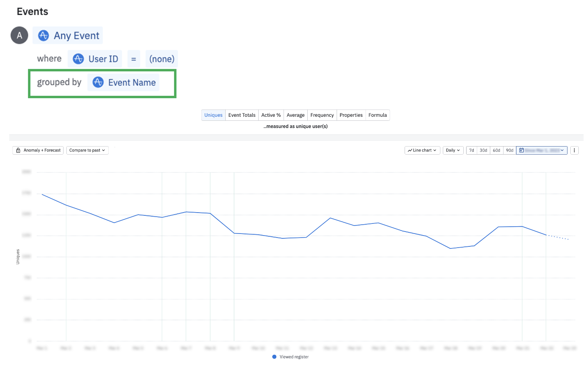Image resolution: width=588 pixels, height=368 pixels.
Task: Click the Event Name property icon
Action: [98, 82]
